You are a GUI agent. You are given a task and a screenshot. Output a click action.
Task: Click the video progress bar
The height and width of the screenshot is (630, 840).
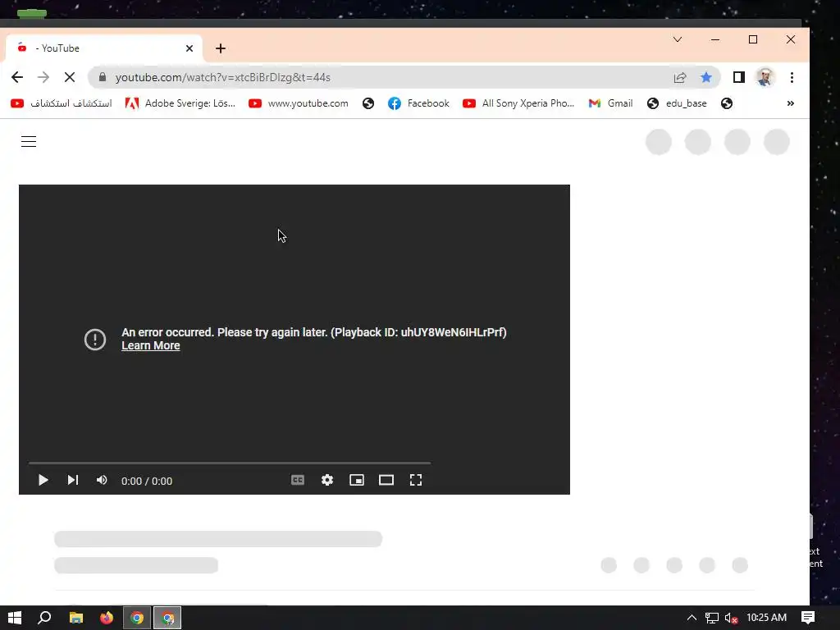[x=230, y=463]
